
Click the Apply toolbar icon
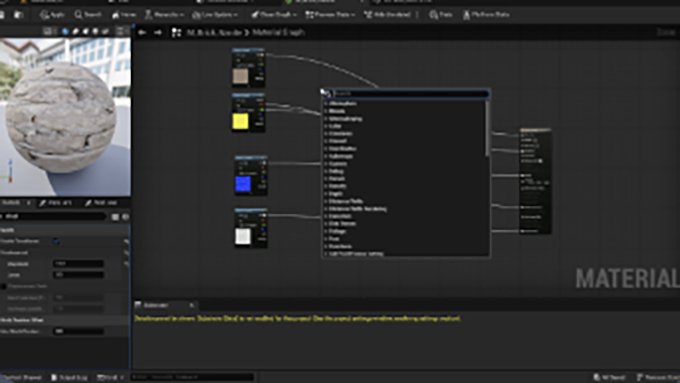51,15
